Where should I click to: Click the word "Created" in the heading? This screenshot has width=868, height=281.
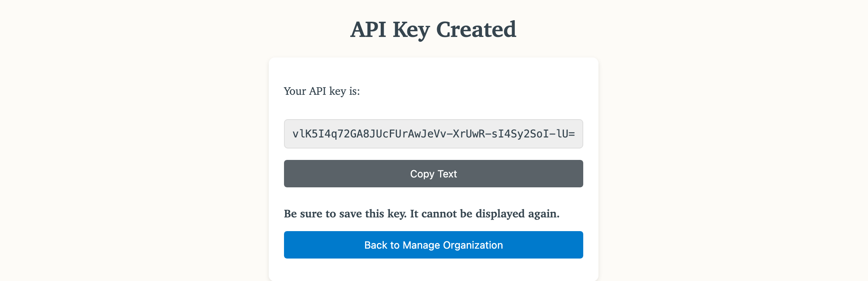[x=476, y=29]
